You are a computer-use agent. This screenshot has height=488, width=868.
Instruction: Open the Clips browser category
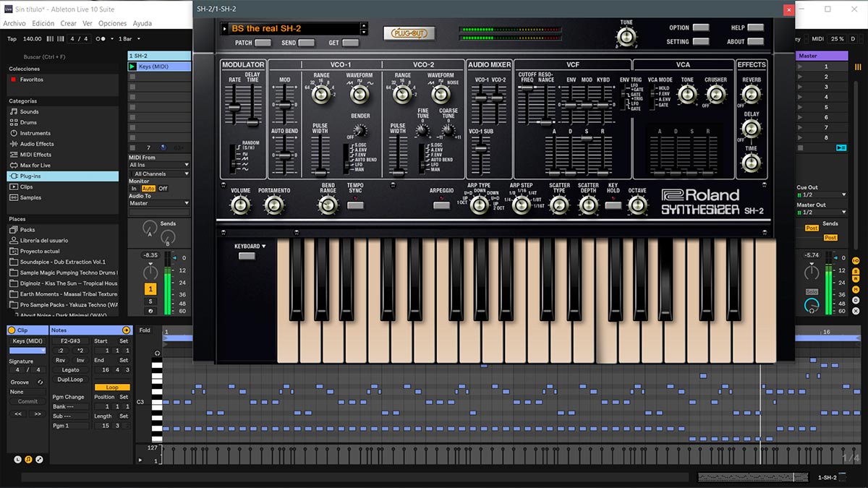point(62,187)
